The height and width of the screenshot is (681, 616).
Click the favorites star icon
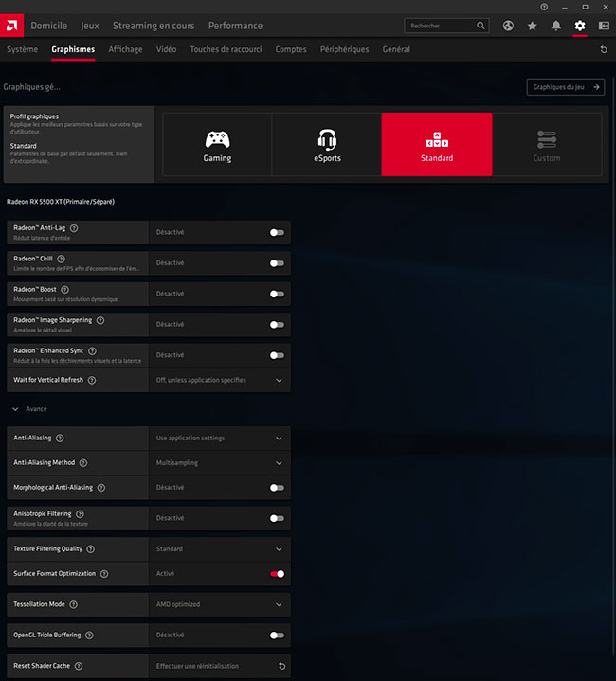532,26
